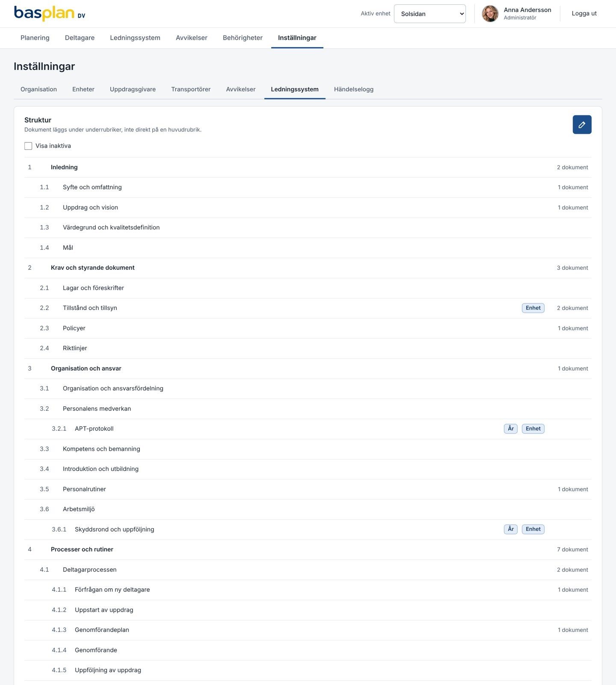Select the Inledning heading row
Screen dimensions: 616x685
308,167
